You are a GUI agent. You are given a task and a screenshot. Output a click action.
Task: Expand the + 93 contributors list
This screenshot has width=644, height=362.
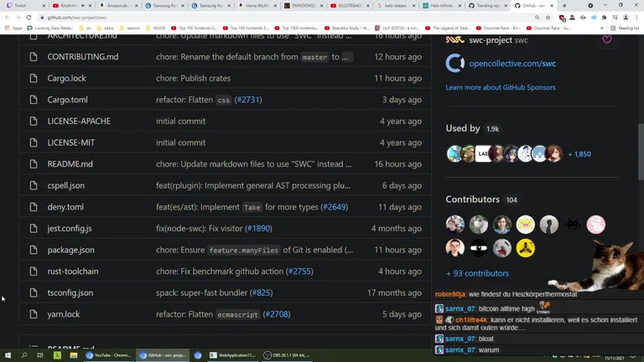(477, 273)
